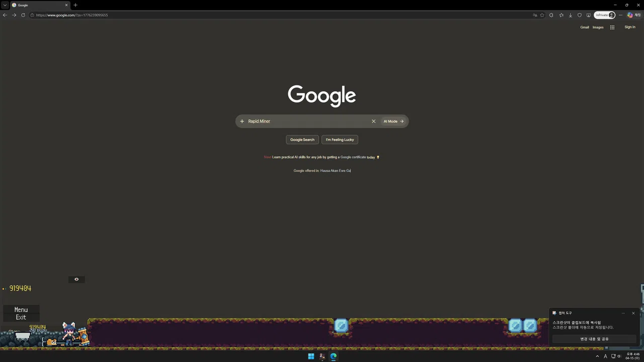Open the Google apps grid

tap(612, 27)
